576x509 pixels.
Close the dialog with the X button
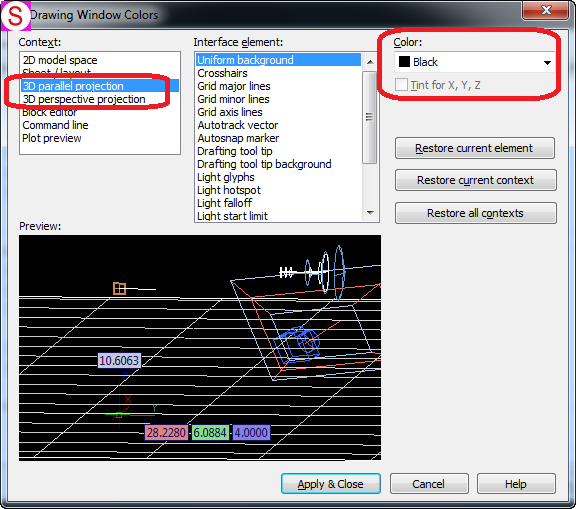point(546,10)
